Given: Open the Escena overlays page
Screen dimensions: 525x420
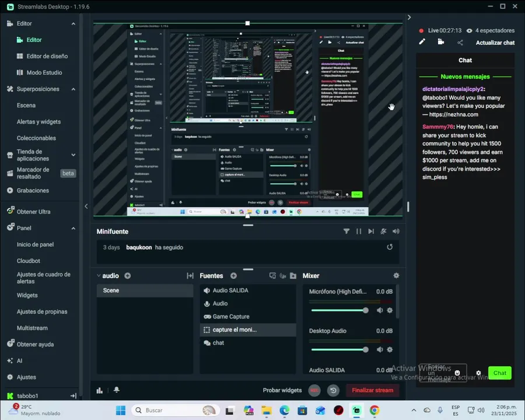Looking at the screenshot, I should tap(26, 105).
